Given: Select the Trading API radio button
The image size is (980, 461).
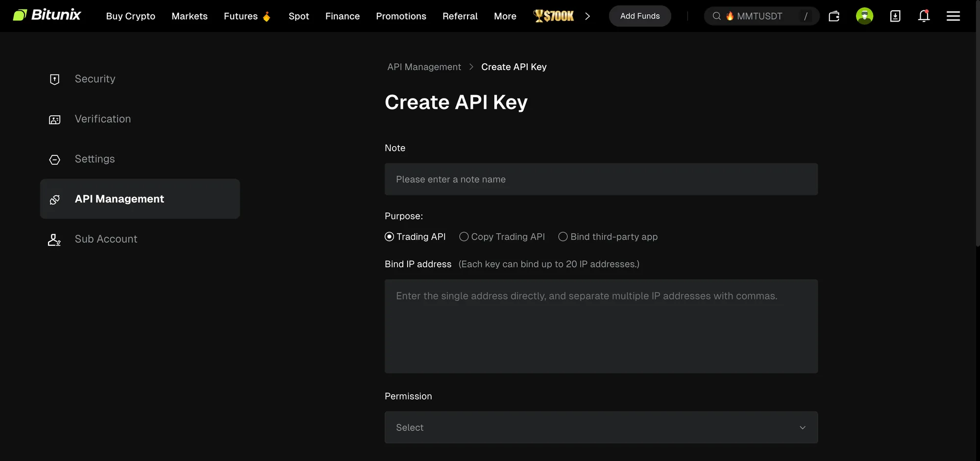Looking at the screenshot, I should click(x=390, y=237).
